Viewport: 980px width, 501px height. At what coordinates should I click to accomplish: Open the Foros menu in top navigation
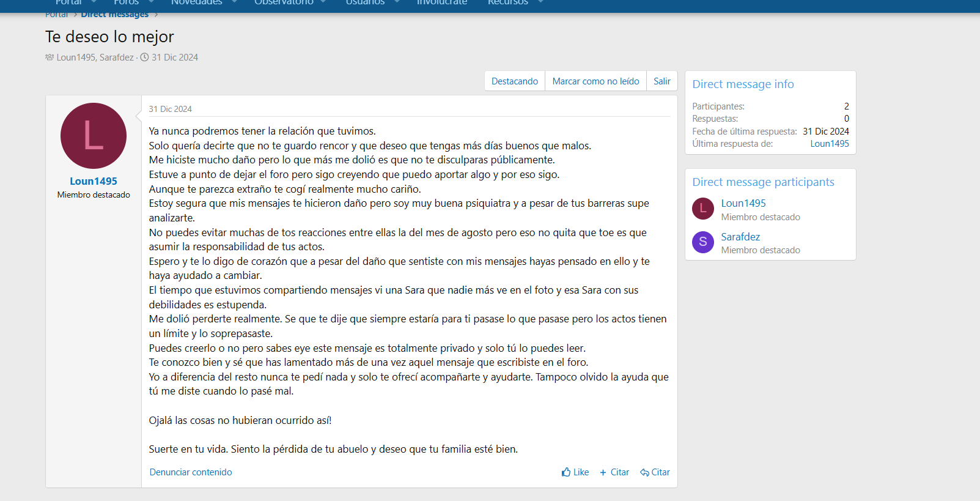click(127, 3)
